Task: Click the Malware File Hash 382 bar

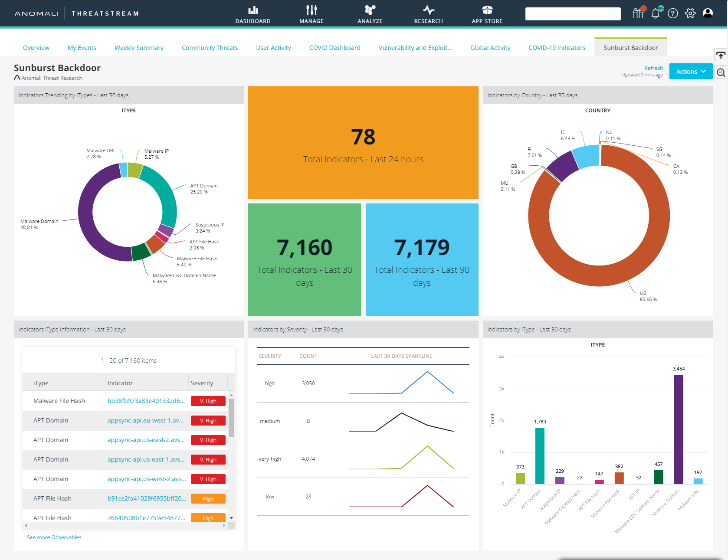Action: pos(619,478)
